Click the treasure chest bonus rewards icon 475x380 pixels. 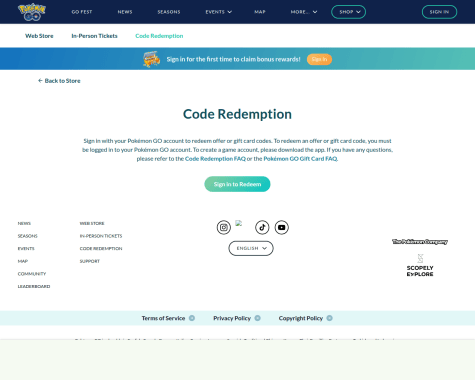tap(151, 59)
